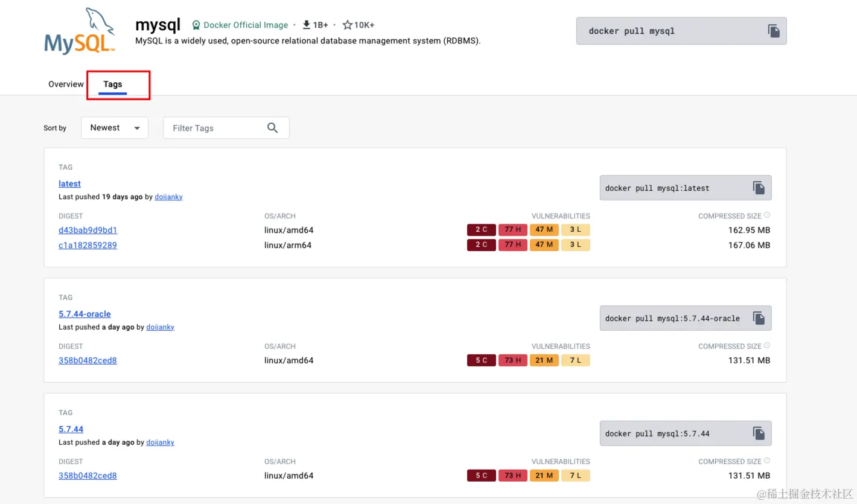Switch to the Overview tab

point(66,85)
